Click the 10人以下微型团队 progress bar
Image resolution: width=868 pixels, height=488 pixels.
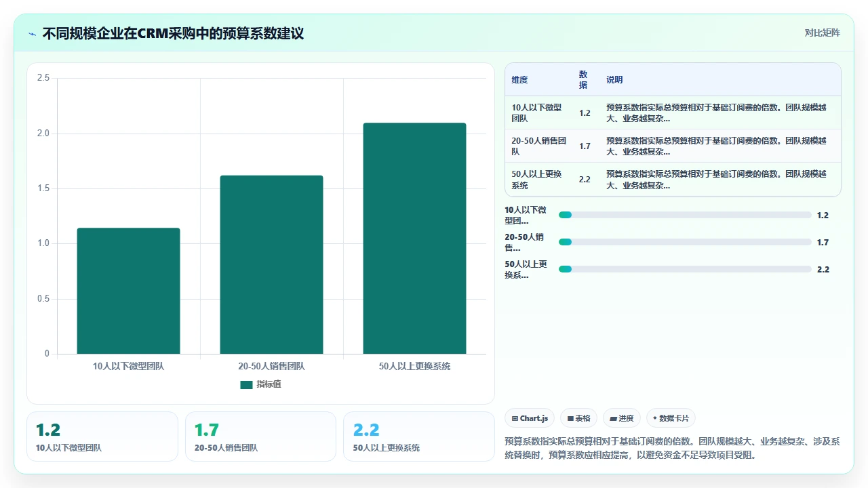(x=685, y=215)
